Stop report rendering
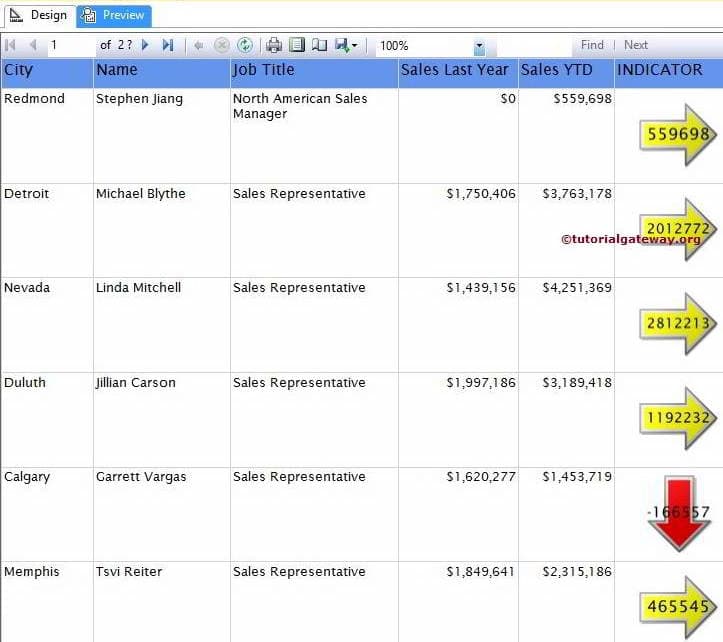 point(222,45)
